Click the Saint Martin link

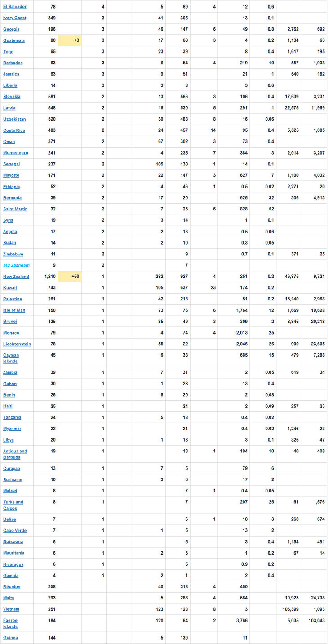(x=15, y=209)
